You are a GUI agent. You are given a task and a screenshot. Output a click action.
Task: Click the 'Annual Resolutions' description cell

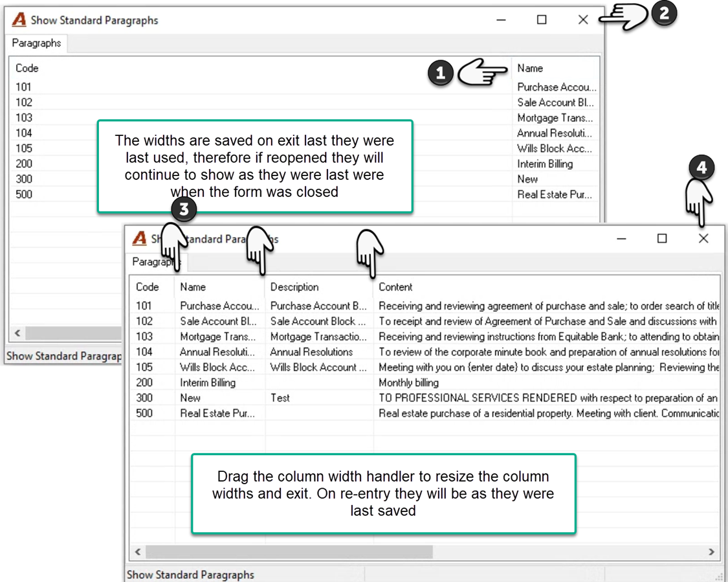coord(311,352)
